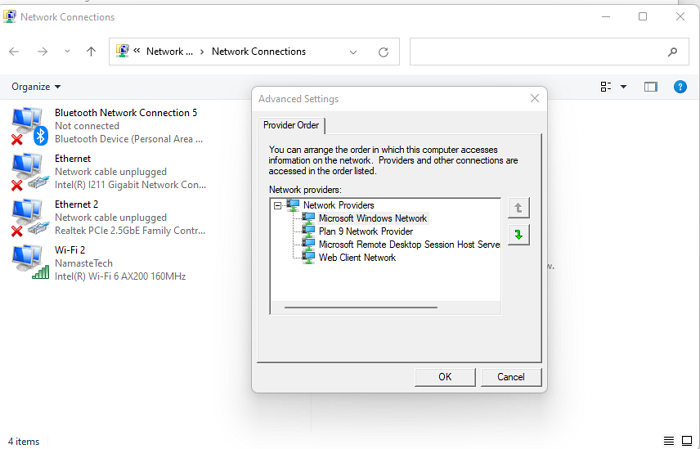700x449 pixels.
Task: Click Intel(R) Wi-Fi 6 AX200 160MHz text
Action: (120, 276)
